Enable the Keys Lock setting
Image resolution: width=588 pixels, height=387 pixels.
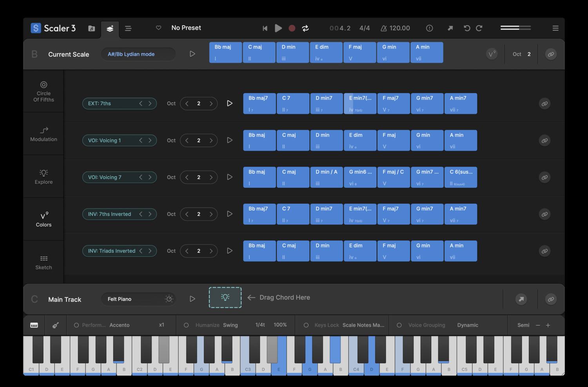[306, 325]
